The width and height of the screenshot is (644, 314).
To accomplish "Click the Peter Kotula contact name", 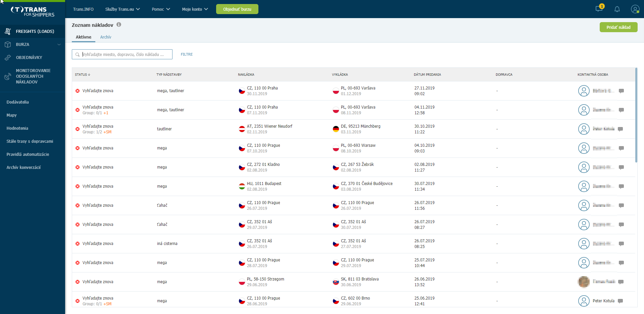I will pyautogui.click(x=603, y=301).
